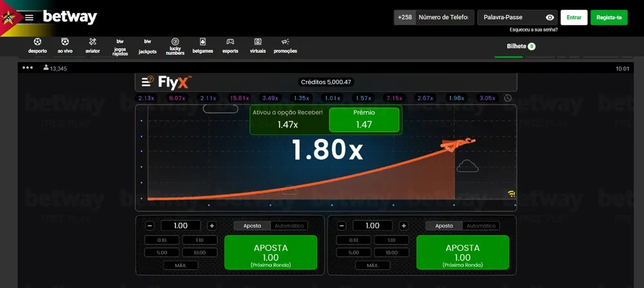Click MÁX. in the first bet panel
The width and height of the screenshot is (644, 288).
coord(180,265)
